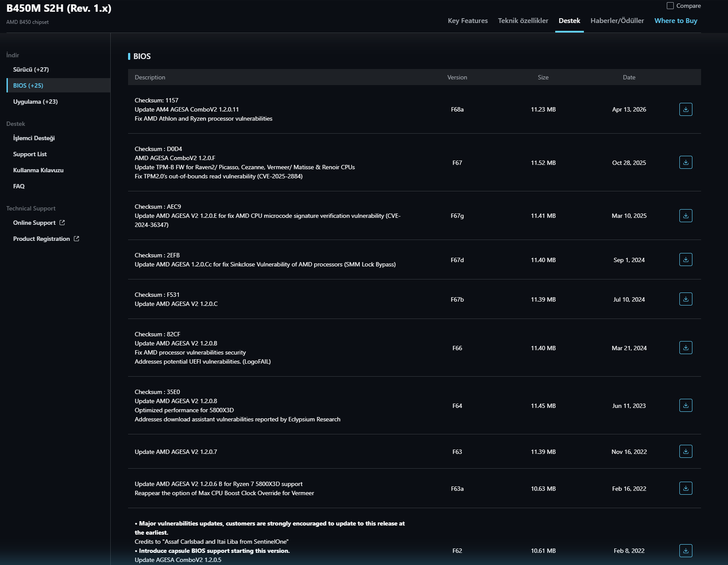
Task: Download BIOS version F66
Action: click(x=685, y=348)
